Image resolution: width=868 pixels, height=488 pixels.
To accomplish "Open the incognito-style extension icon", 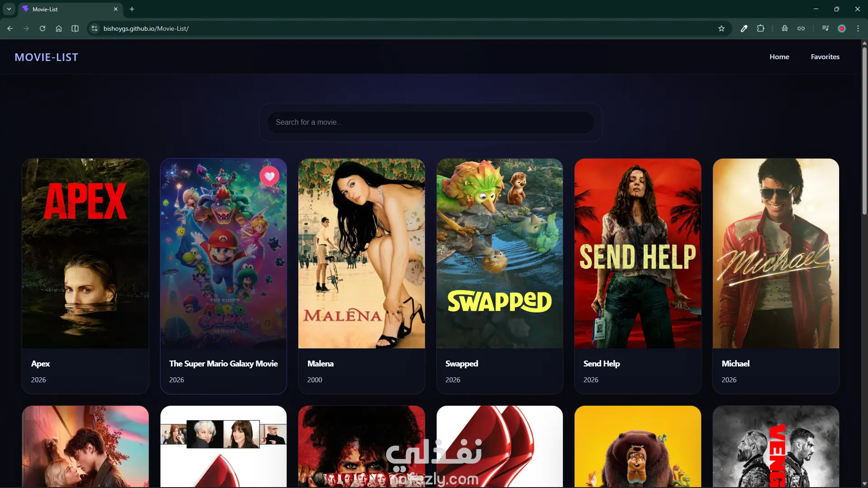I will pos(785,28).
